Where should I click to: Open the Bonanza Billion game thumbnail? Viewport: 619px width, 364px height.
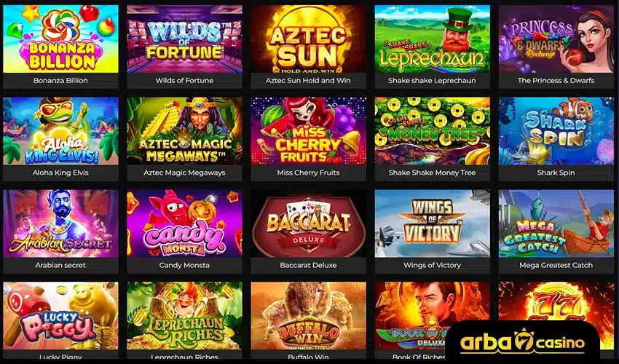point(60,39)
